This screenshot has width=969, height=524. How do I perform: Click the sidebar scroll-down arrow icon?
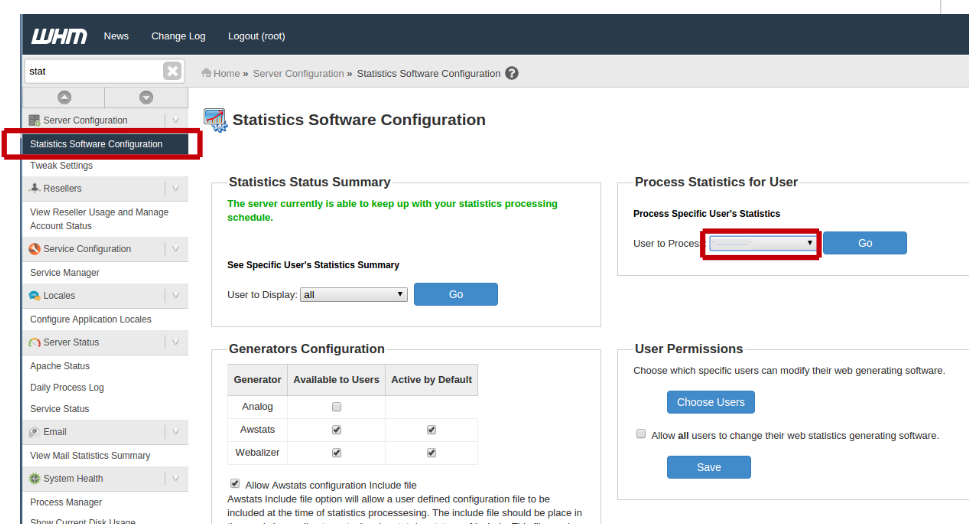coord(146,97)
